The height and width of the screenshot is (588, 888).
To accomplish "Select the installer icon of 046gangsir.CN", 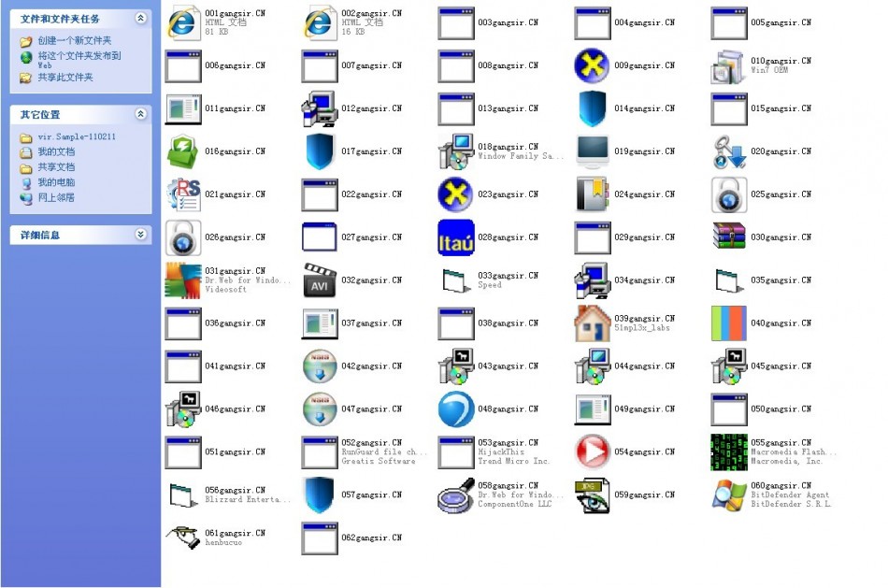I will click(x=183, y=409).
